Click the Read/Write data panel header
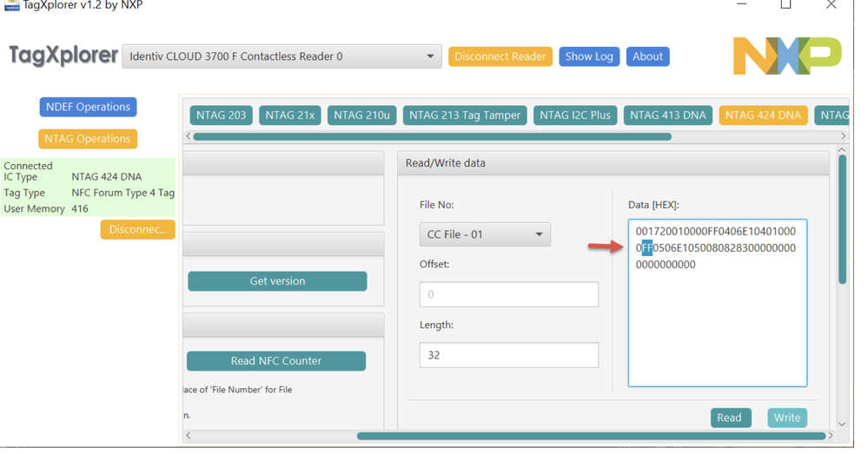 point(613,163)
